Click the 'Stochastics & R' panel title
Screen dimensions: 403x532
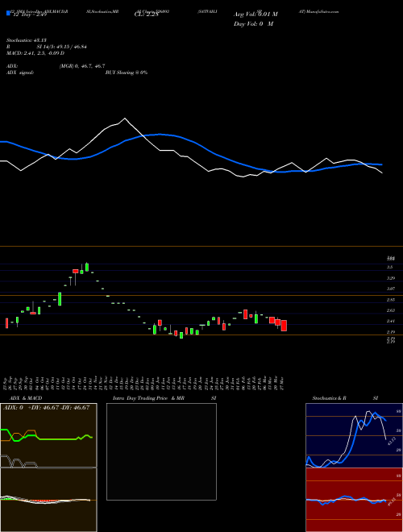(329, 398)
